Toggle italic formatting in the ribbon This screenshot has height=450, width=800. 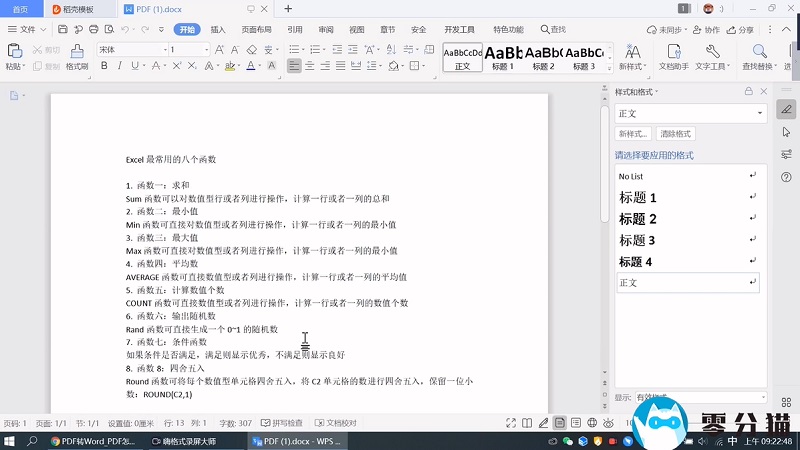click(x=120, y=66)
